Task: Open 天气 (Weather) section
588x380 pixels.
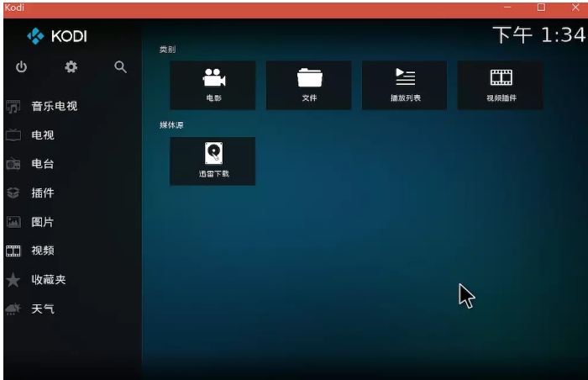Action: click(43, 309)
